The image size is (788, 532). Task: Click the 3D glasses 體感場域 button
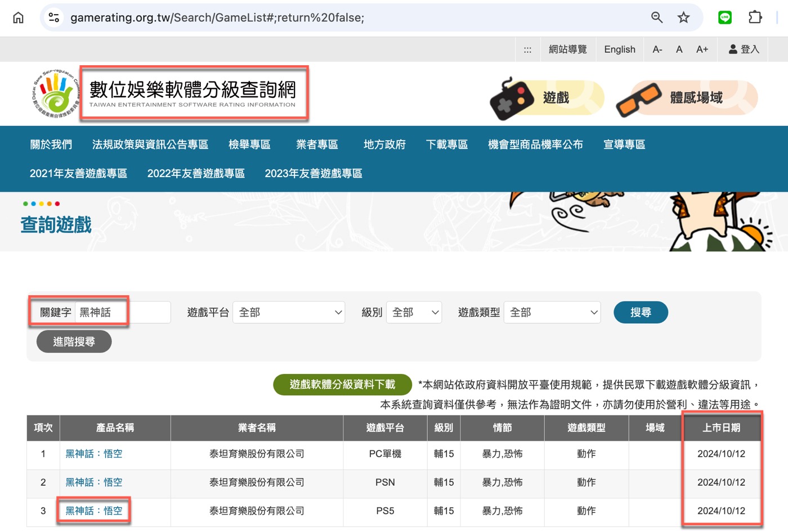[687, 98]
